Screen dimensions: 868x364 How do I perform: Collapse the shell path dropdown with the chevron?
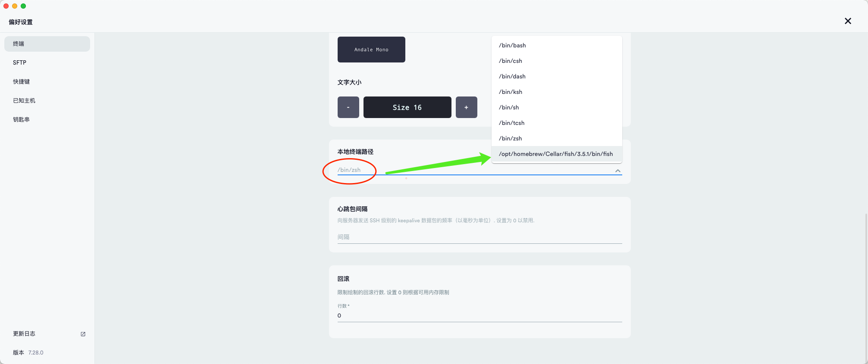[x=618, y=171]
